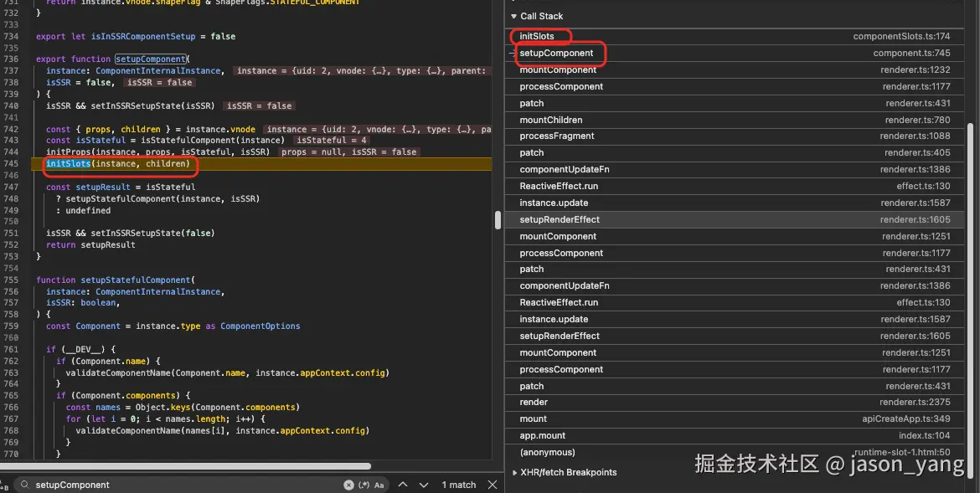Go to previous search match

(403, 485)
